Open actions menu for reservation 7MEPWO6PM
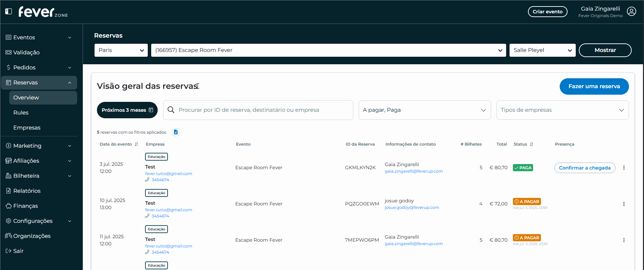Viewport: 644px width, 270px height. click(624, 240)
